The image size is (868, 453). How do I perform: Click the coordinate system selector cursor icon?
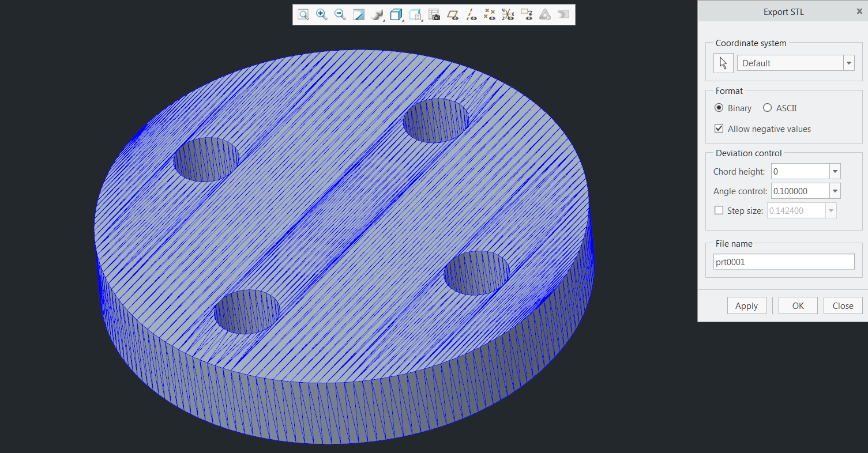[x=723, y=63]
